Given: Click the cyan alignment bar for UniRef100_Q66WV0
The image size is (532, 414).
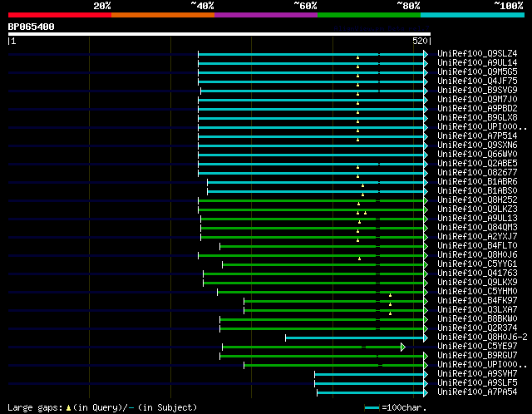Looking at the screenshot, I should click(311, 155).
